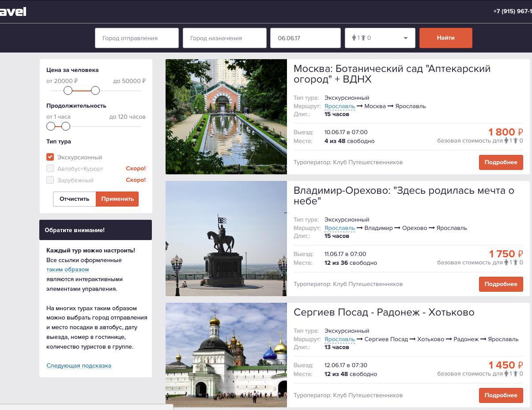
Task: Click adult icon next to the 1 450 ₽ price
Action: click(x=506, y=374)
